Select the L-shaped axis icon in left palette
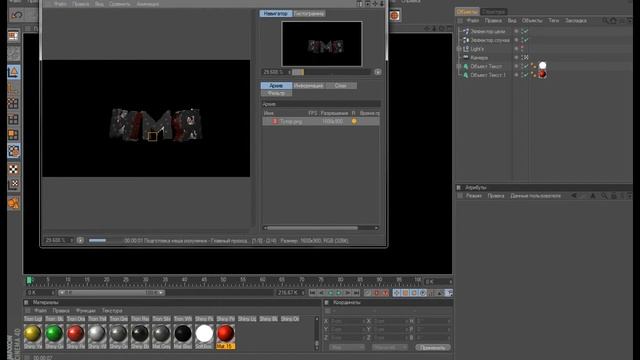This screenshot has width=640, height=360. 13,89
